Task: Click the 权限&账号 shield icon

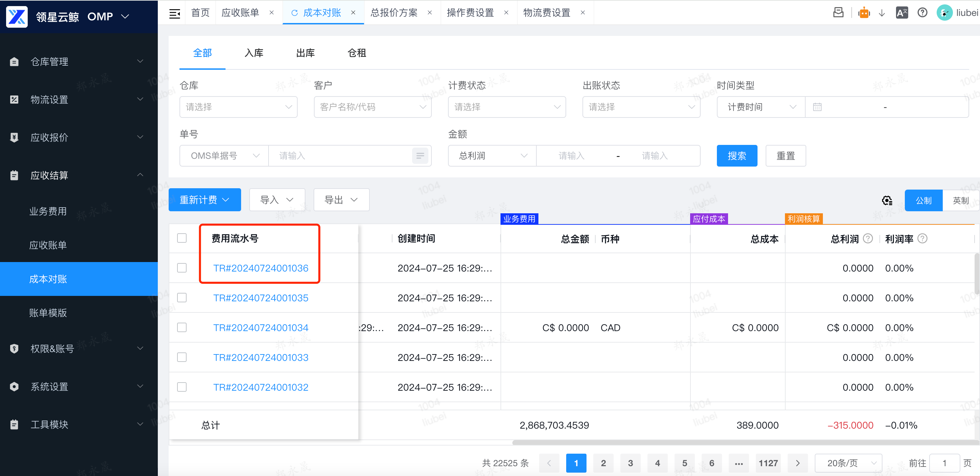Action: click(x=14, y=348)
